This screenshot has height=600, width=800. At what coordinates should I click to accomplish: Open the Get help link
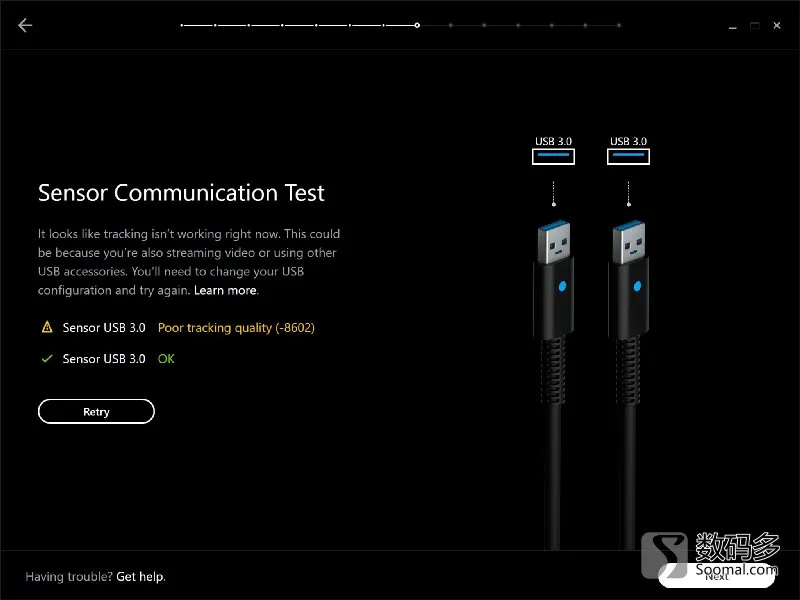(140, 577)
